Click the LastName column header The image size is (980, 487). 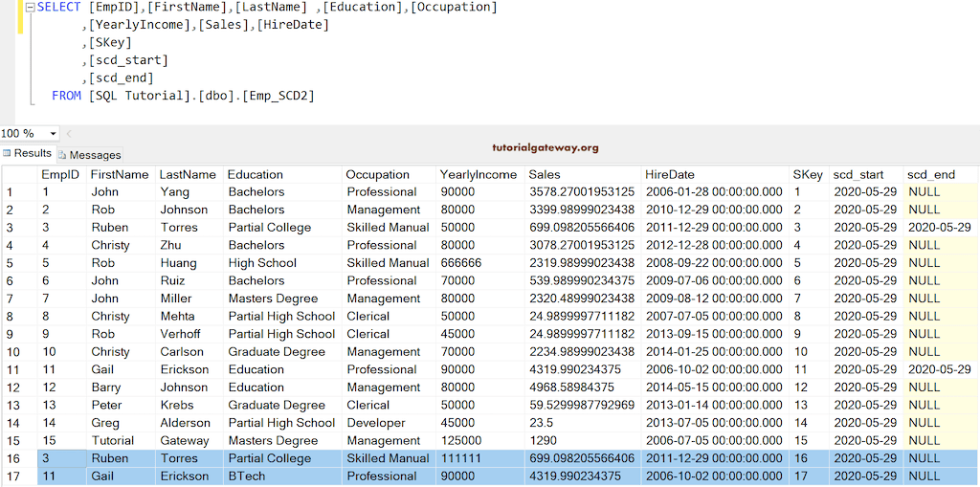[x=188, y=174]
